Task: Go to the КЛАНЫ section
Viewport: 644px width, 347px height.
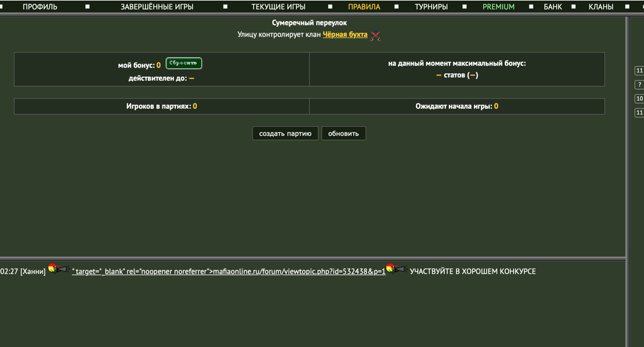Action: (x=601, y=6)
